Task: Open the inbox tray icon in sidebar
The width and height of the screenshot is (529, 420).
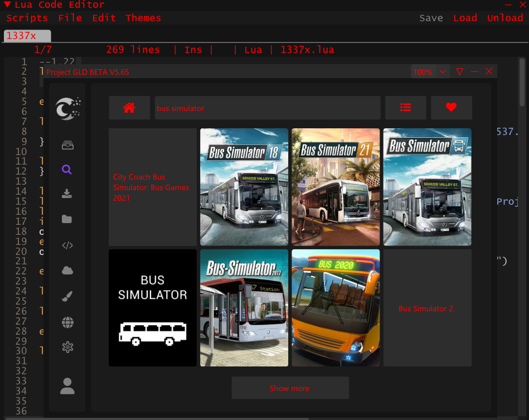Action: point(68,145)
